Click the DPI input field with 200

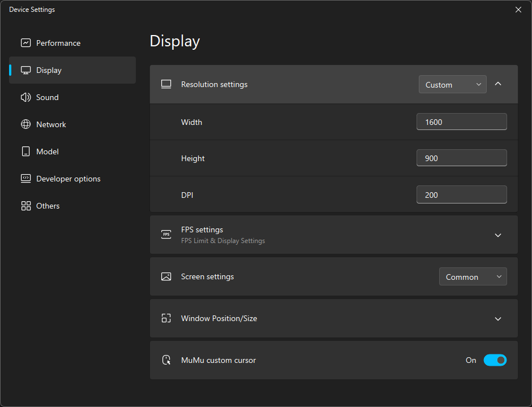(x=462, y=194)
